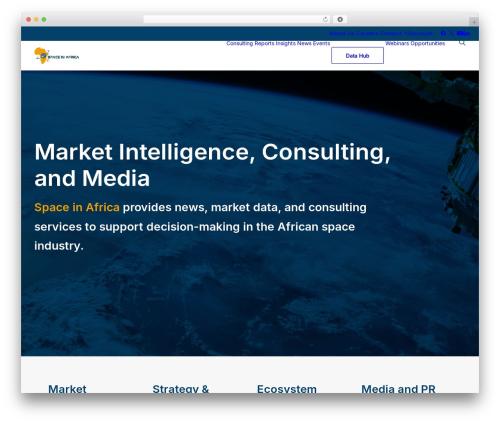Go to the News section
Screen dimensions: 500x423
(304, 43)
